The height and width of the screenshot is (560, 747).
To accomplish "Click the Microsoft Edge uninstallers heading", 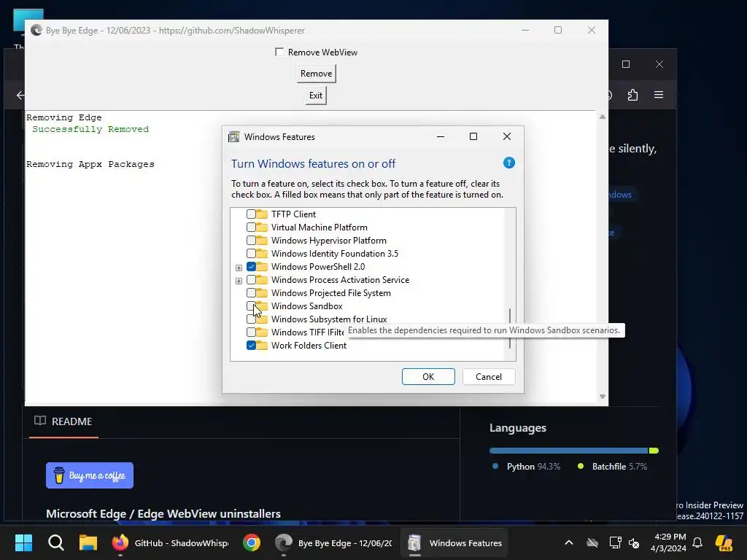I will coord(163,514).
